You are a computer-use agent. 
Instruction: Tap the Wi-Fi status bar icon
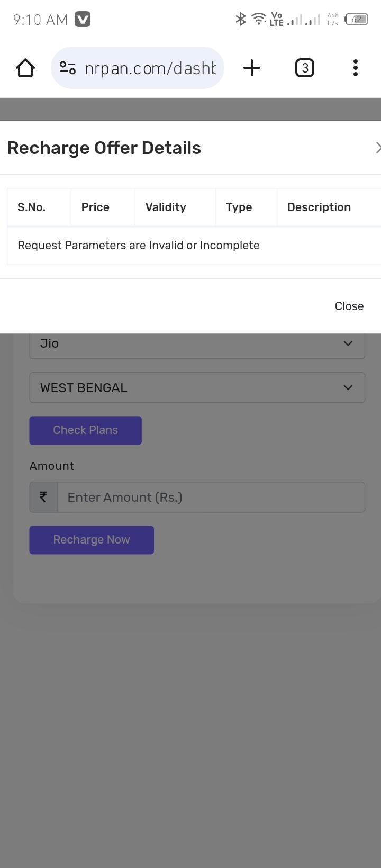pyautogui.click(x=259, y=20)
